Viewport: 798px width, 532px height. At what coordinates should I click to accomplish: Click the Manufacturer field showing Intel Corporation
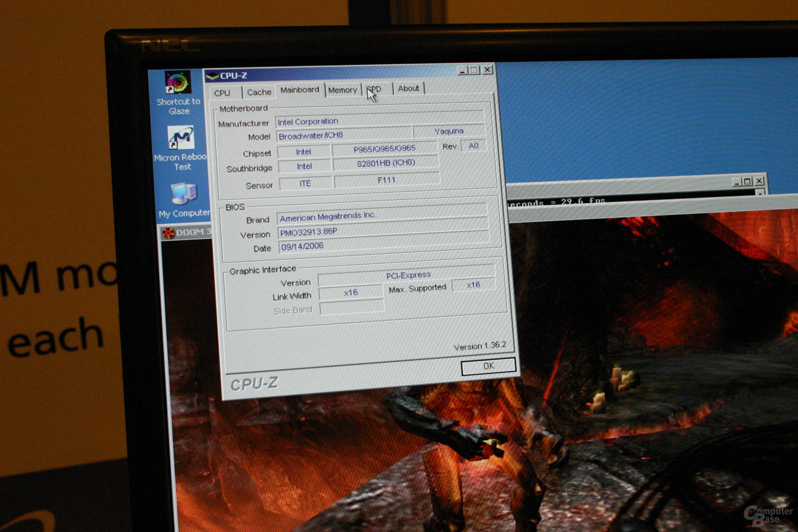380,120
